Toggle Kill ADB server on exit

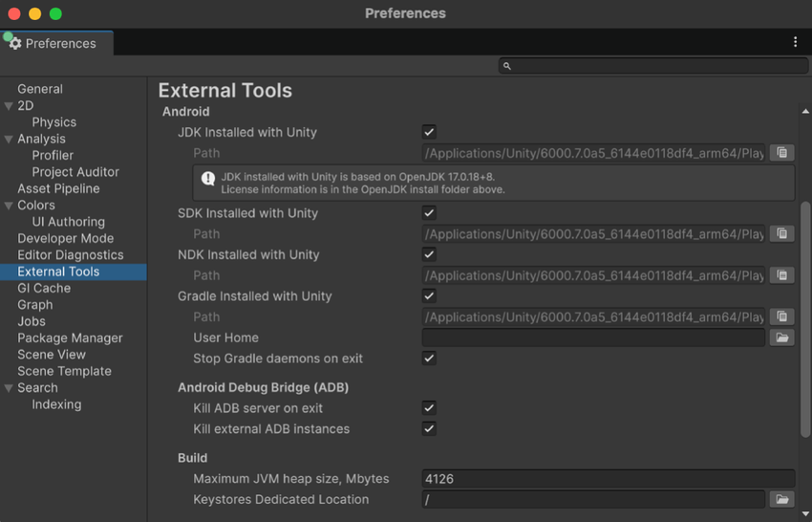tap(429, 407)
